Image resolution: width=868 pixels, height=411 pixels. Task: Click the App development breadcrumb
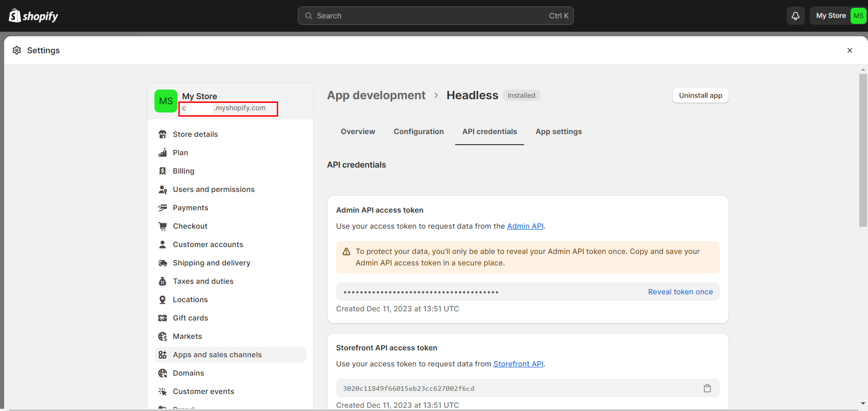(376, 96)
